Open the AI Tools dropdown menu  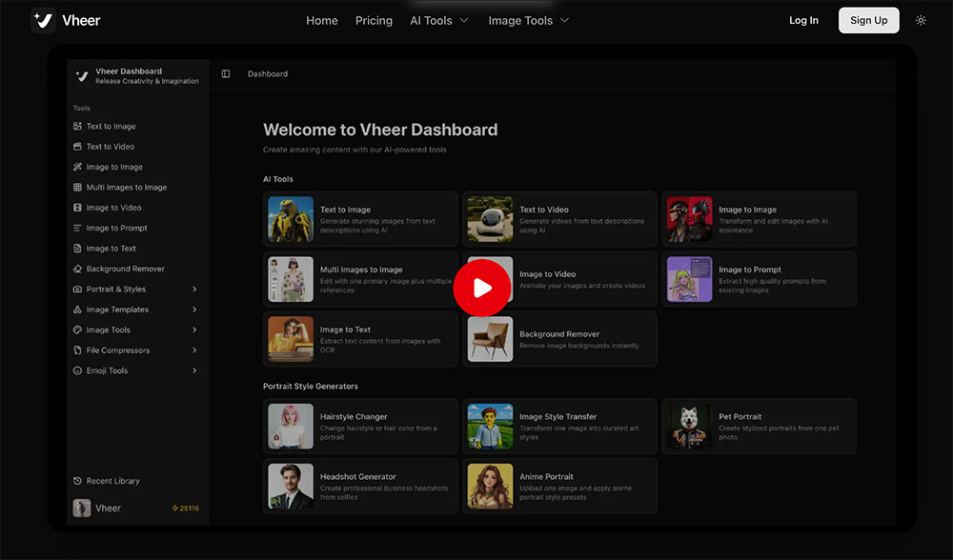click(438, 21)
